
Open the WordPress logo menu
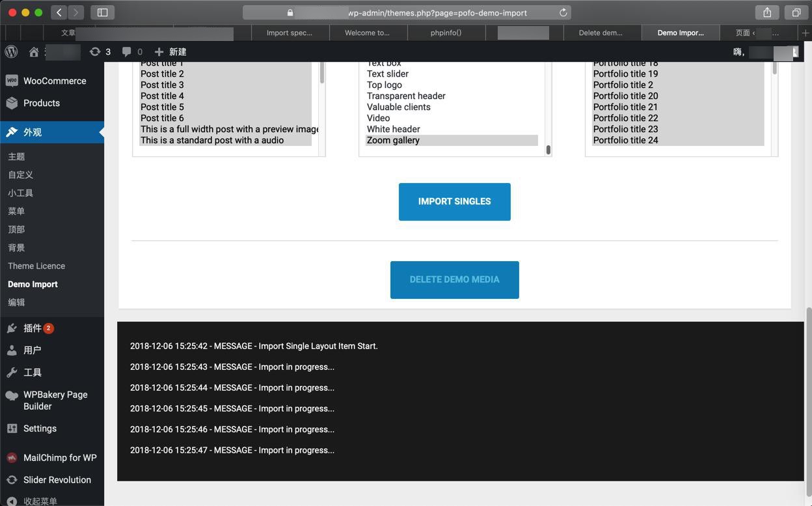point(11,51)
